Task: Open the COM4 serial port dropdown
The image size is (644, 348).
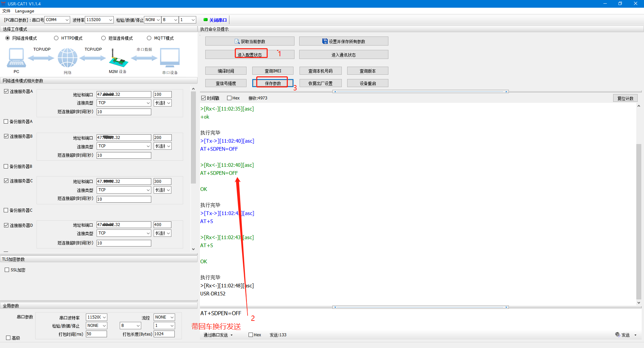Action: click(x=57, y=20)
